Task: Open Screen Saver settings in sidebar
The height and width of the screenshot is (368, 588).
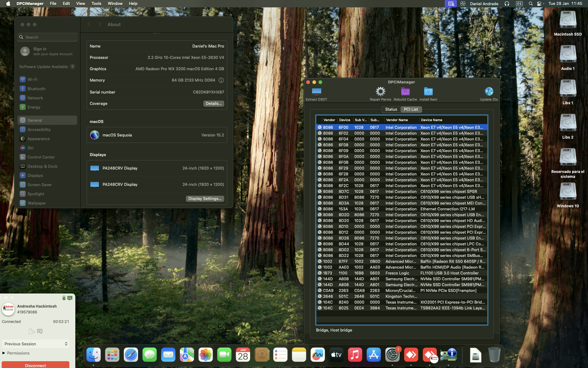Action: click(x=47, y=185)
